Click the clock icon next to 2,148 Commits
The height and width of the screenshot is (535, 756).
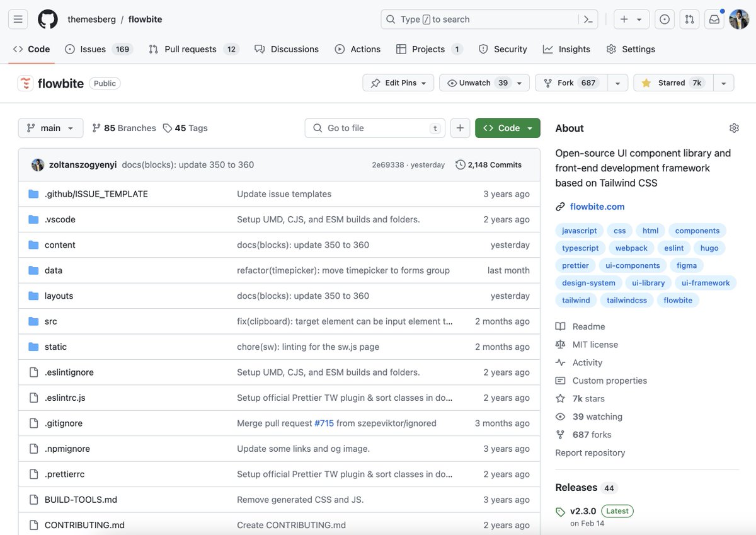click(461, 164)
